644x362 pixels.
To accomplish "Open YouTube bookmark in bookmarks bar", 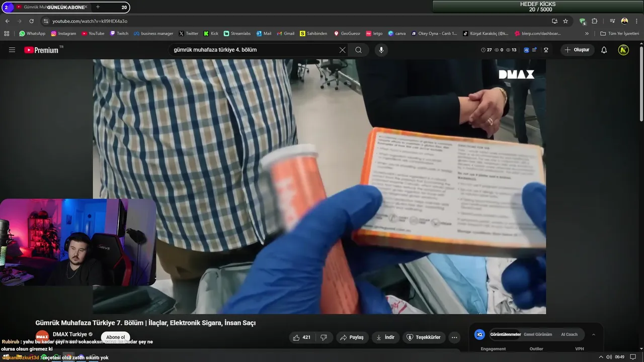I will (93, 34).
